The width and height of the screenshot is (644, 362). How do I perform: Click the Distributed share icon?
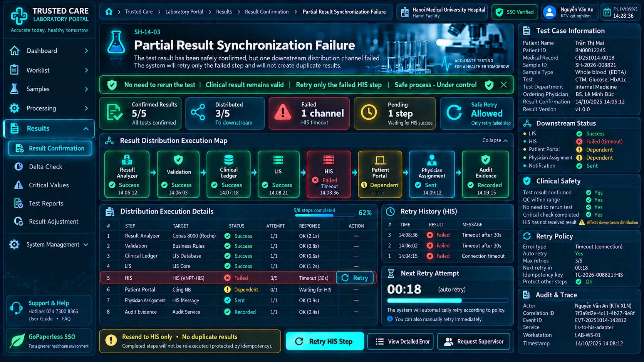(198, 113)
